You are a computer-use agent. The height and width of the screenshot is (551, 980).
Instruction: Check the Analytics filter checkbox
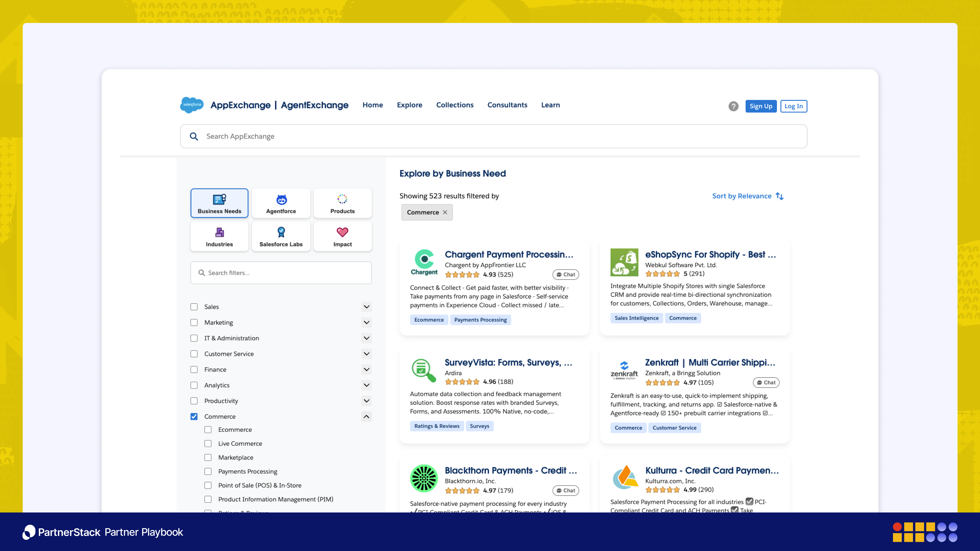pos(194,385)
